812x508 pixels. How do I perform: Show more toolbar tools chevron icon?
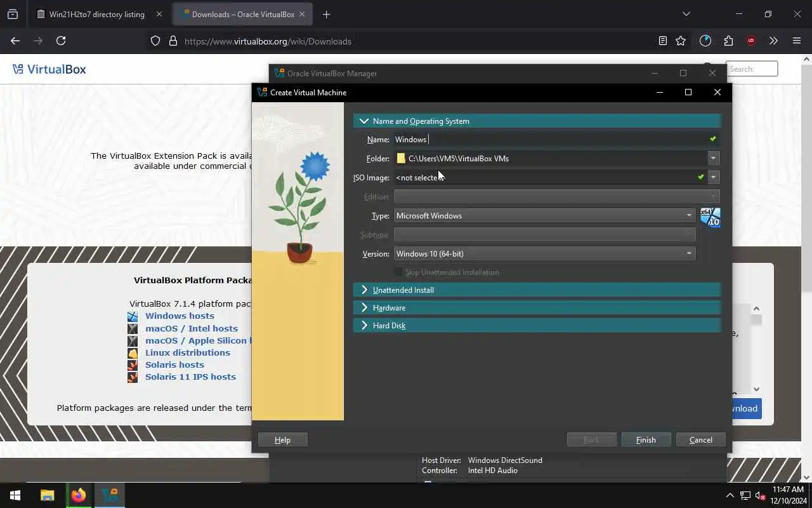773,41
